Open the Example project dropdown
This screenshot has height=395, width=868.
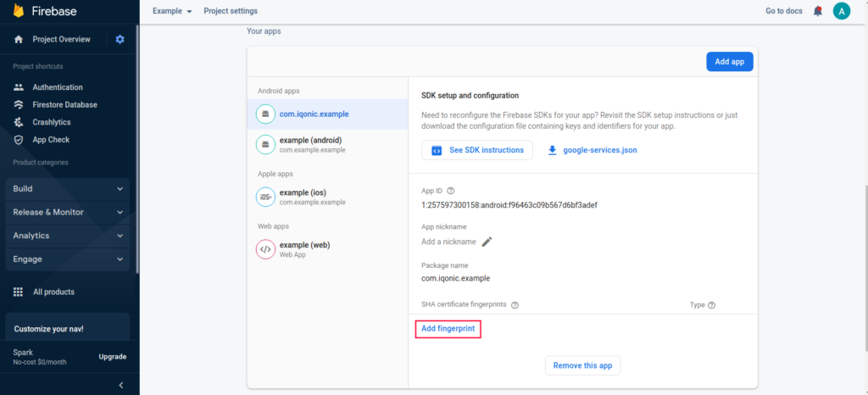tap(172, 11)
